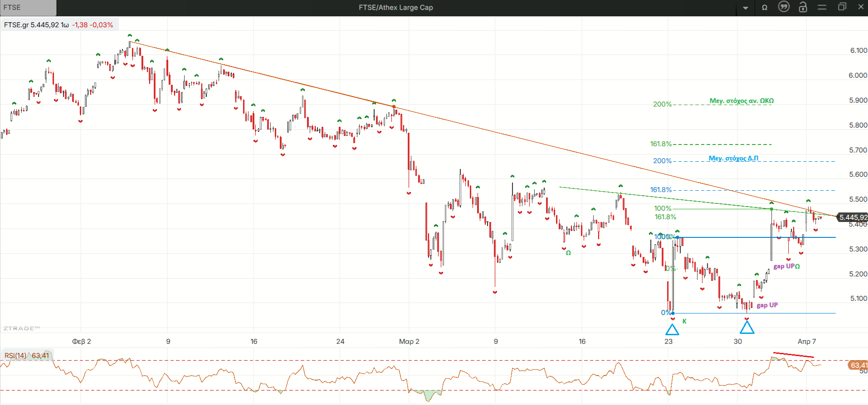The image size is (868, 405).
Task: Select the purple 'gap UP' lower annotation
Action: (x=767, y=305)
